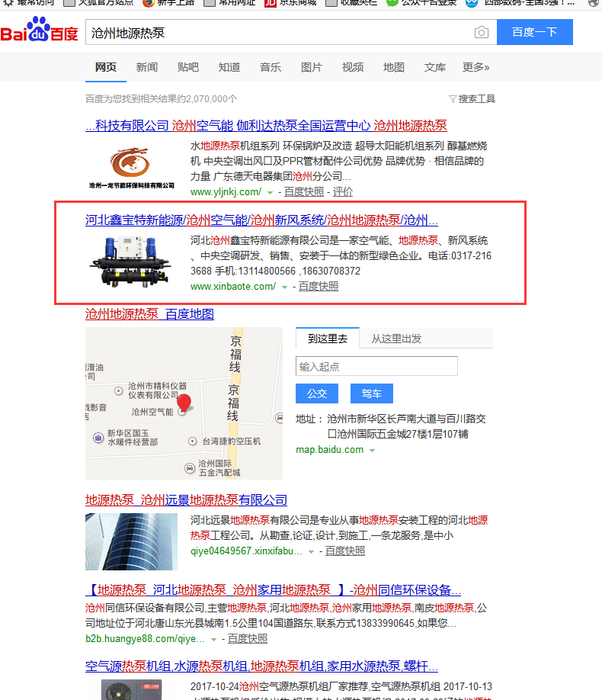Click the 输入起点 input field

tap(376, 366)
